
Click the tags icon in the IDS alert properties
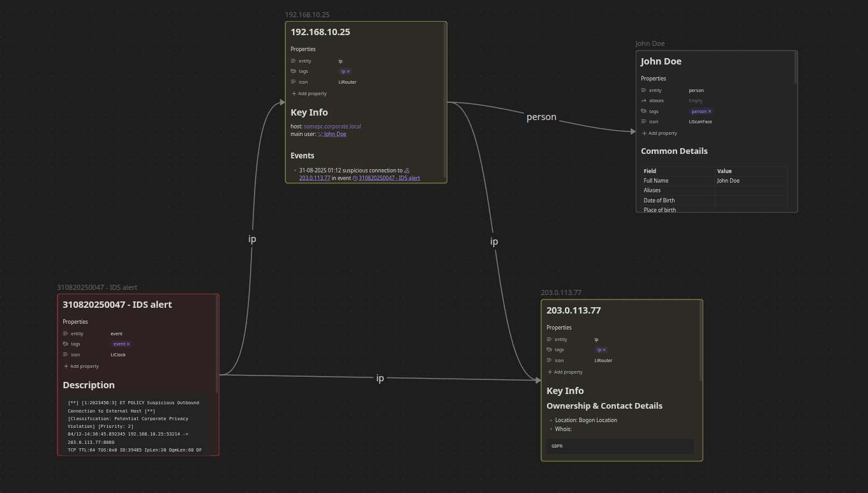coord(66,344)
